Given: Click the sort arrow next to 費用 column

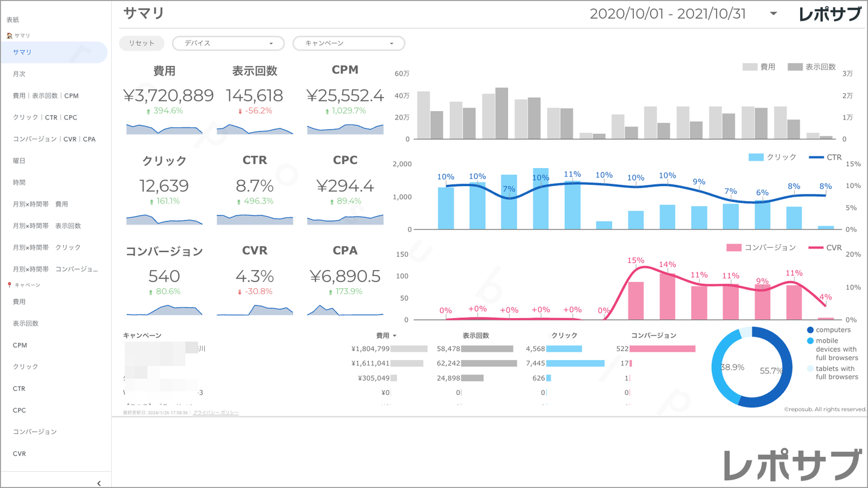Looking at the screenshot, I should point(395,336).
